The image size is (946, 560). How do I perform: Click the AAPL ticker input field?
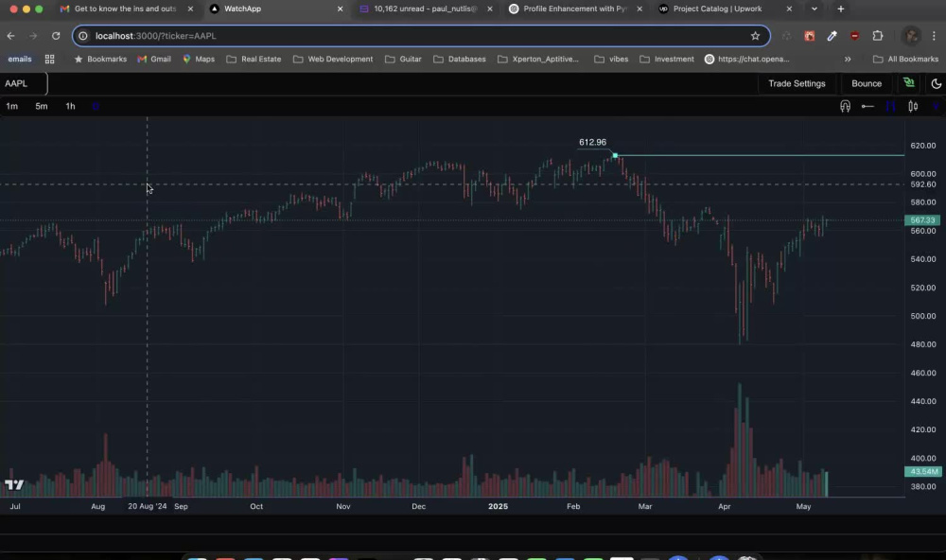[x=24, y=83]
